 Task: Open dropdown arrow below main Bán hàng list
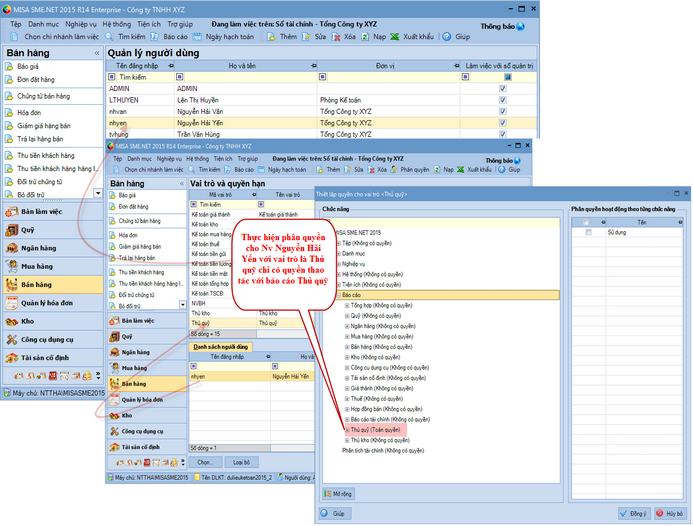[98, 193]
